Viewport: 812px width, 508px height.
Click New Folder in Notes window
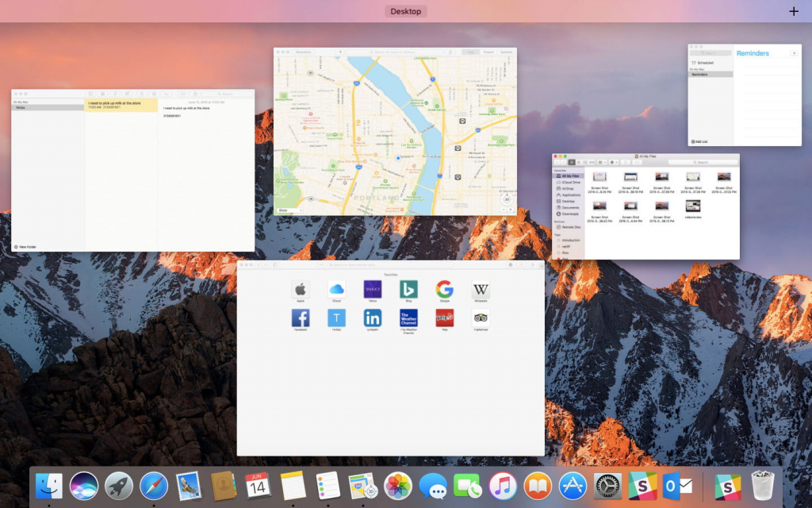coord(25,247)
